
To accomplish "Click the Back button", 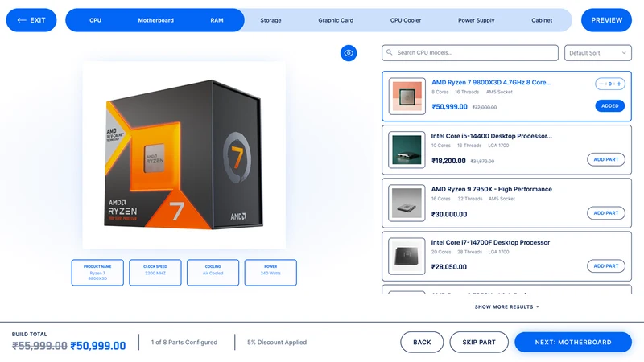I will click(x=422, y=343).
